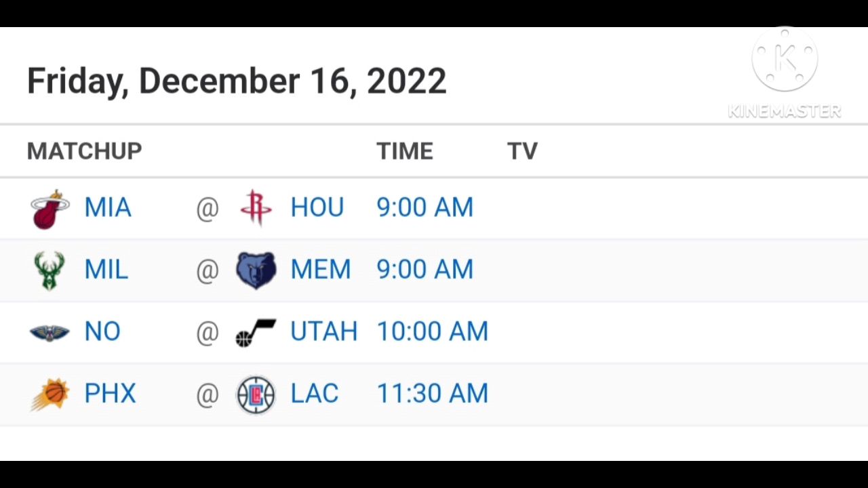The height and width of the screenshot is (488, 868).
Task: Open the MIA team link
Action: [108, 207]
